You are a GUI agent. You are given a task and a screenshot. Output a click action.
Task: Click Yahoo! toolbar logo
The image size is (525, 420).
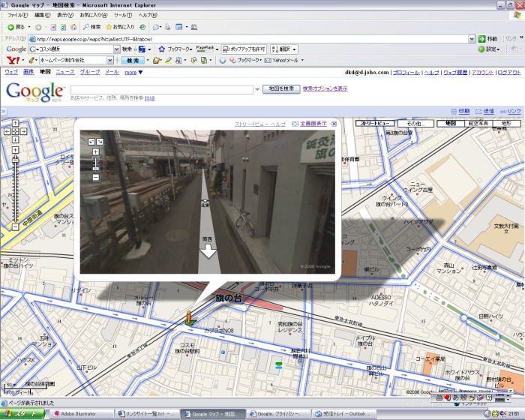point(13,60)
